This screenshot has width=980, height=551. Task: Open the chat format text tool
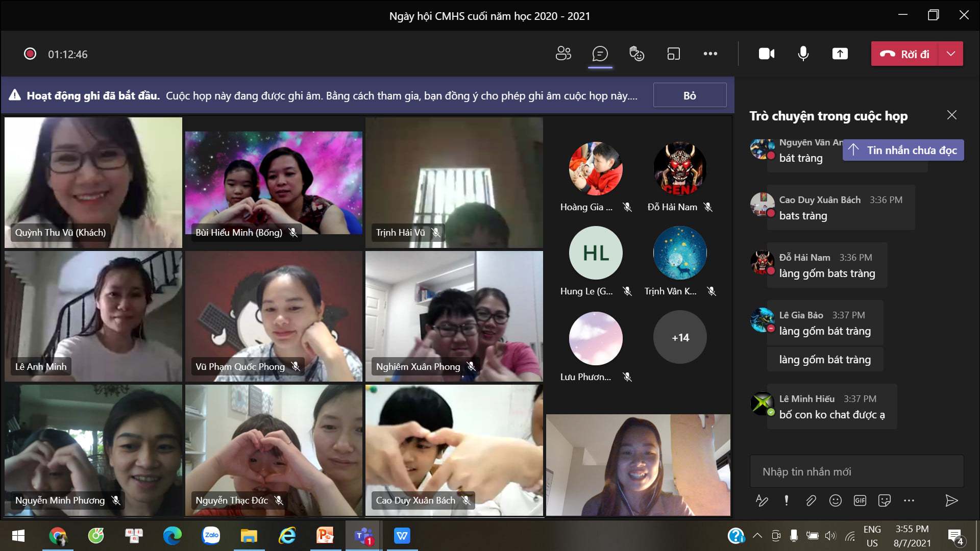coord(762,500)
